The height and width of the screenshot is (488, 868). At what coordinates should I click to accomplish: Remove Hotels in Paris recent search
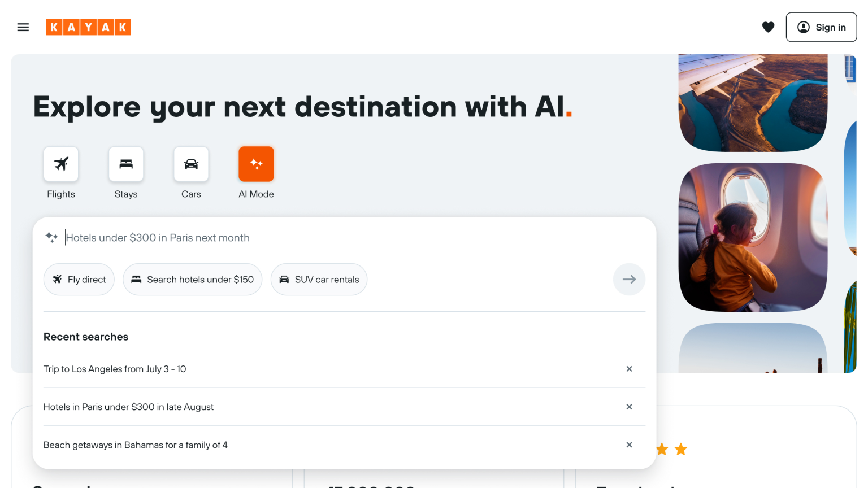coord(629,407)
